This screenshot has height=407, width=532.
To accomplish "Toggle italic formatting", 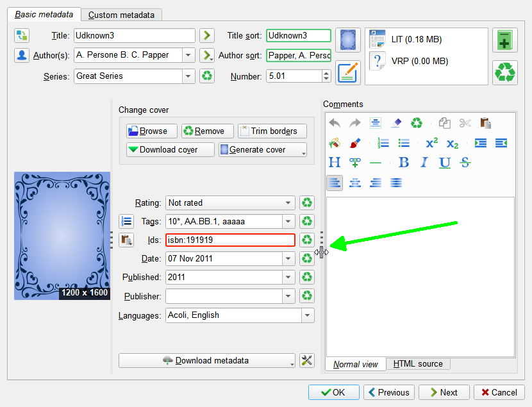I will point(424,163).
